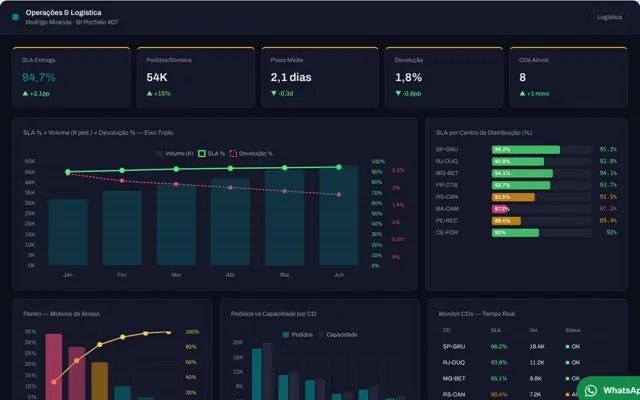Click the down arrow beside -0.3d
The width and height of the screenshot is (640, 400).
click(x=273, y=93)
